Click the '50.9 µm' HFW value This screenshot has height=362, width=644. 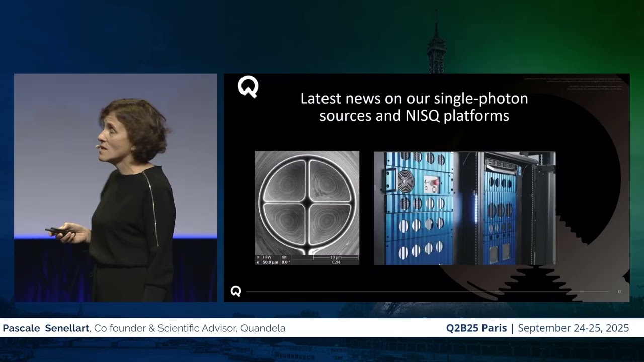click(x=270, y=262)
